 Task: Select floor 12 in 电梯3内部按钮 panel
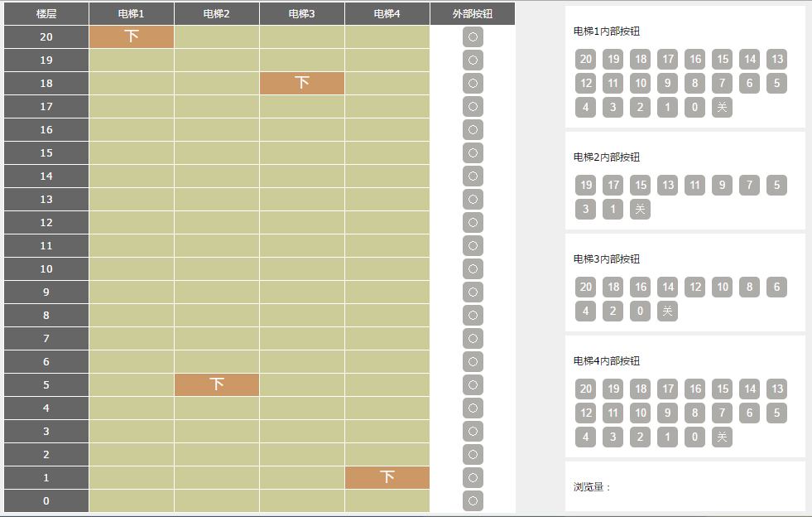695,287
